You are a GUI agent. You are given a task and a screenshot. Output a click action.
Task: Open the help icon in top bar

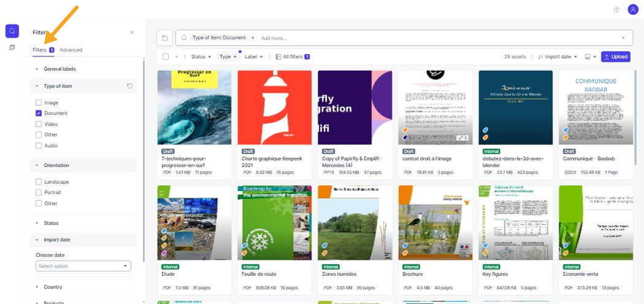coord(616,10)
